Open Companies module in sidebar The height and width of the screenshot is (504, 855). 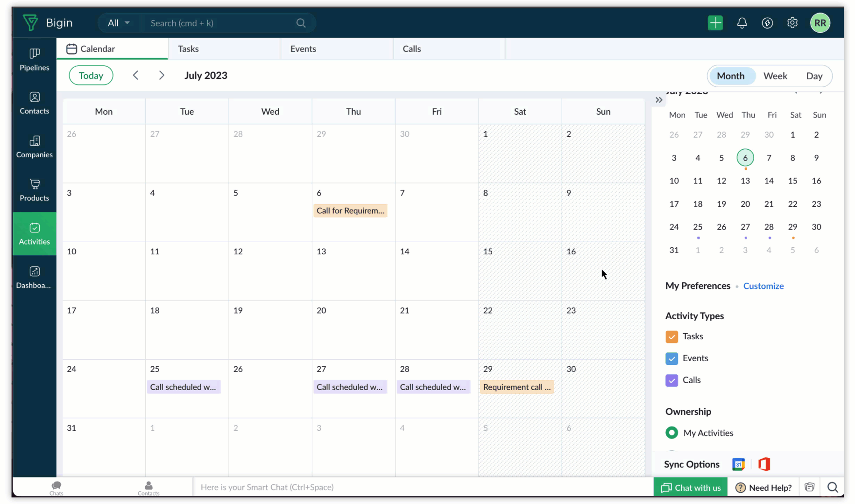click(x=34, y=147)
